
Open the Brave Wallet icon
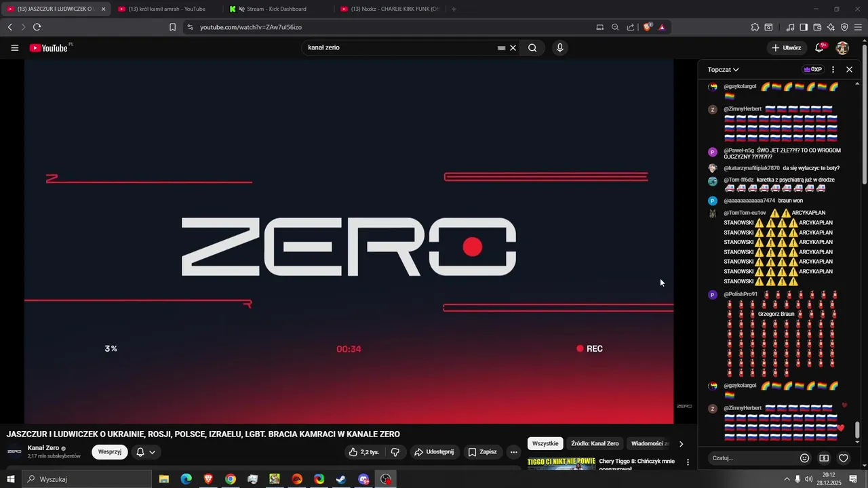pyautogui.click(x=817, y=27)
